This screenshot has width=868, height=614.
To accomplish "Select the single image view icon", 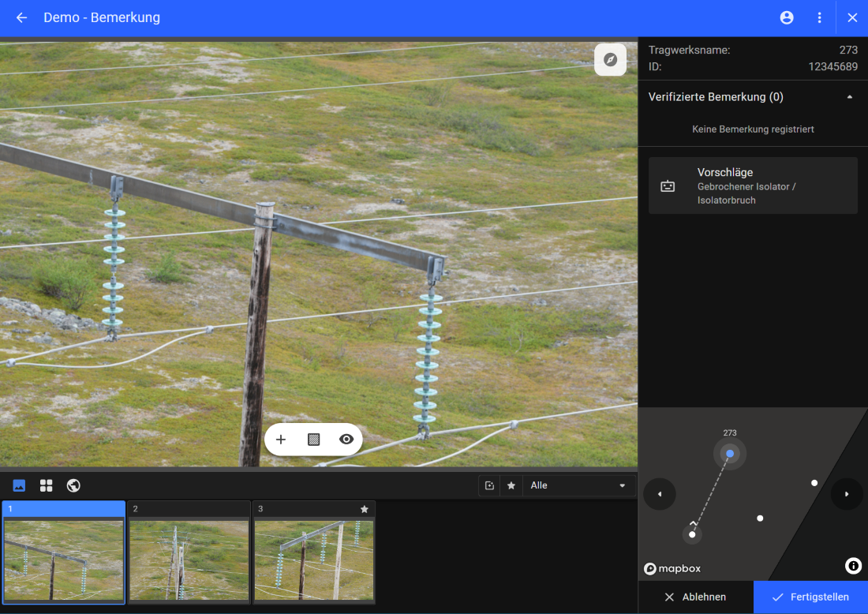I will [x=17, y=485].
